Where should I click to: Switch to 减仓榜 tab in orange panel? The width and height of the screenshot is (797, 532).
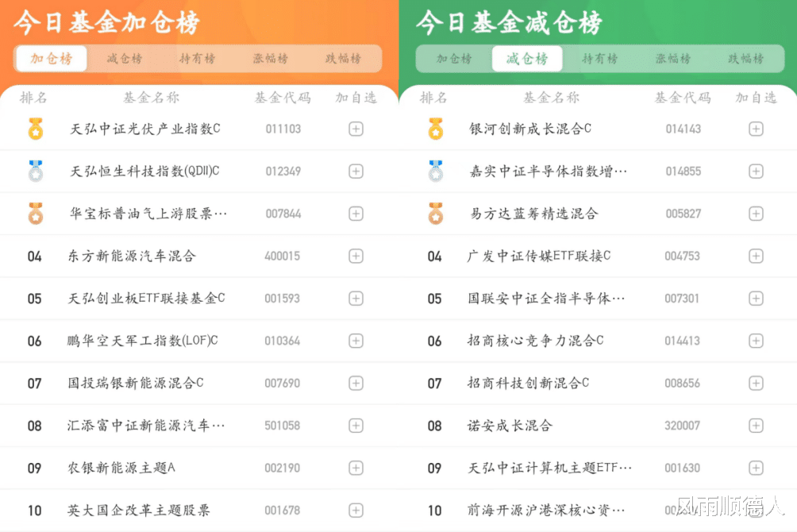(x=125, y=59)
